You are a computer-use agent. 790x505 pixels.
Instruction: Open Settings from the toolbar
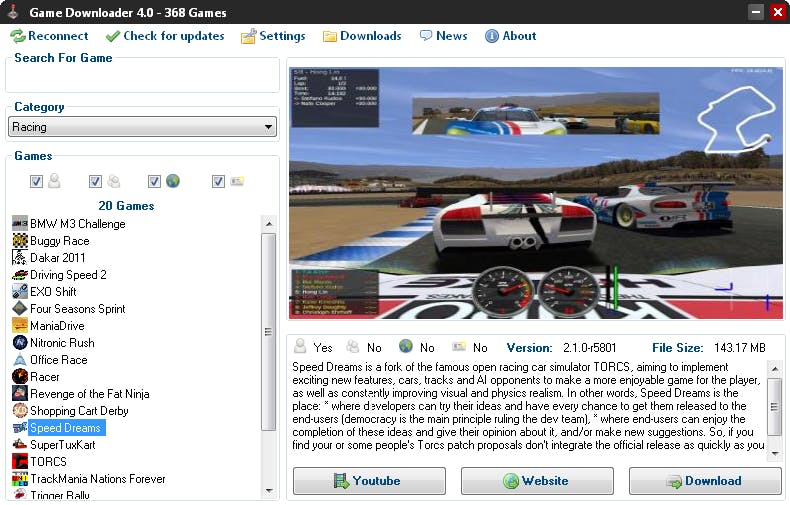(x=273, y=36)
